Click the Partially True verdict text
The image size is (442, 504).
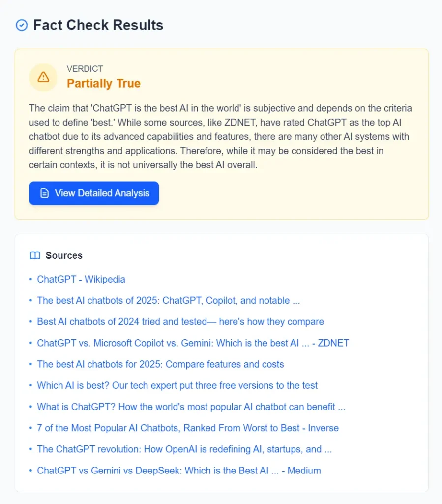pyautogui.click(x=104, y=84)
